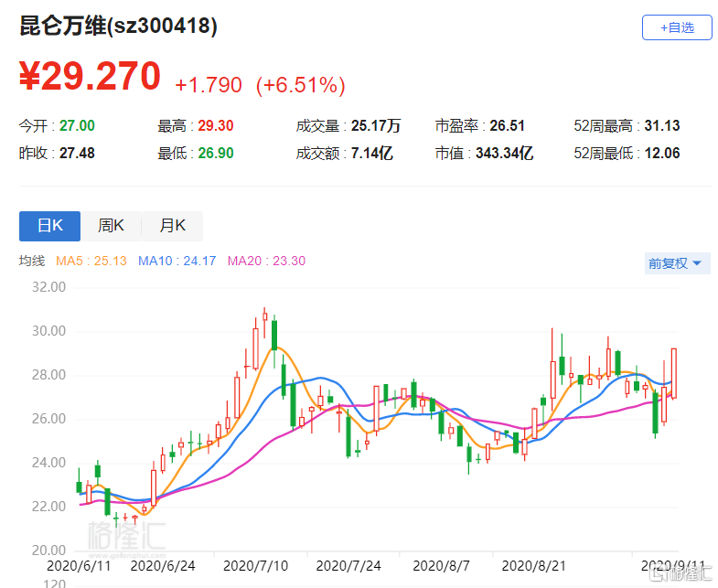
Task: Click the latest red candlestick at far right
Action: pos(673,373)
